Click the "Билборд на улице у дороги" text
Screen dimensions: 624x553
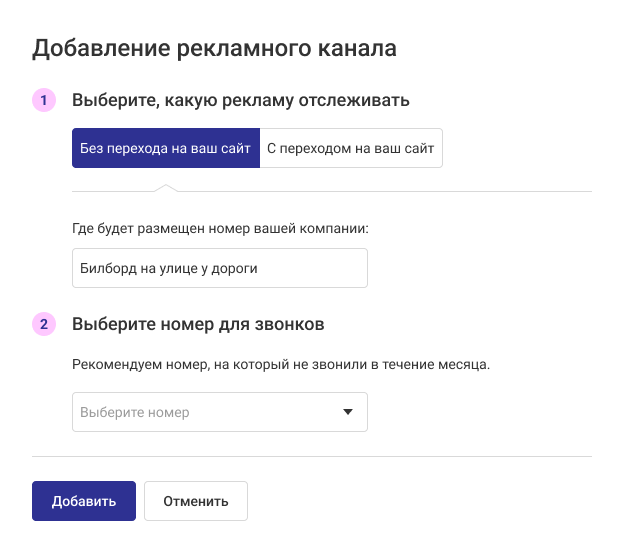point(169,269)
